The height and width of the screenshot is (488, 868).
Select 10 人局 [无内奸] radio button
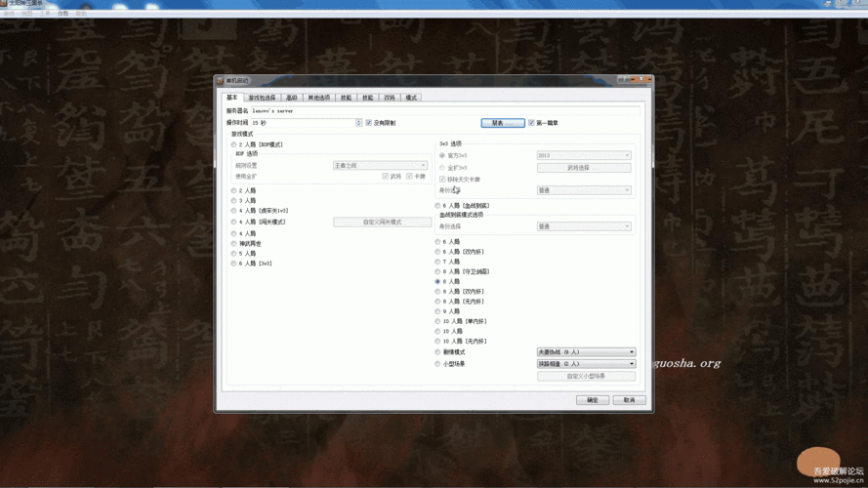click(437, 342)
